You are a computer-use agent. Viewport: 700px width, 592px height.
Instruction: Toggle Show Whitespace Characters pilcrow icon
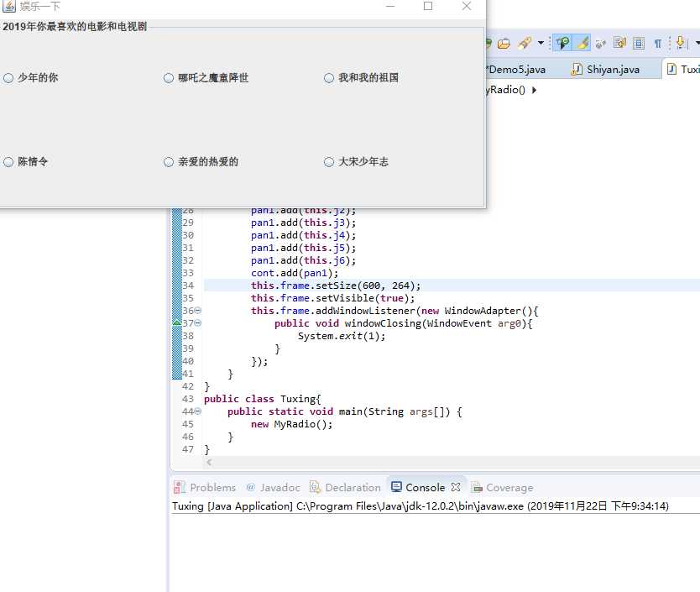[657, 44]
